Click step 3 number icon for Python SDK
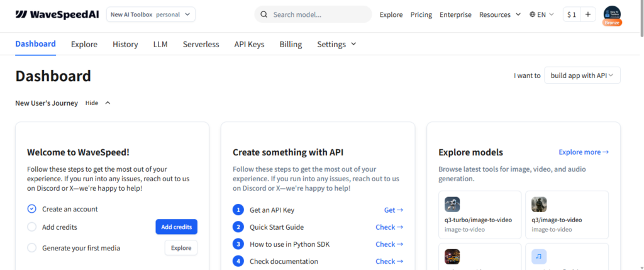This screenshot has width=644, height=270. click(x=238, y=244)
